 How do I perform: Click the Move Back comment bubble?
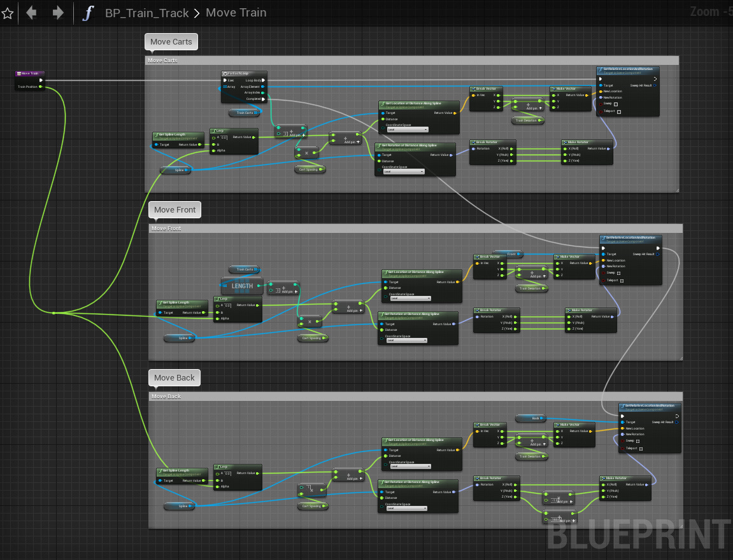tap(174, 377)
